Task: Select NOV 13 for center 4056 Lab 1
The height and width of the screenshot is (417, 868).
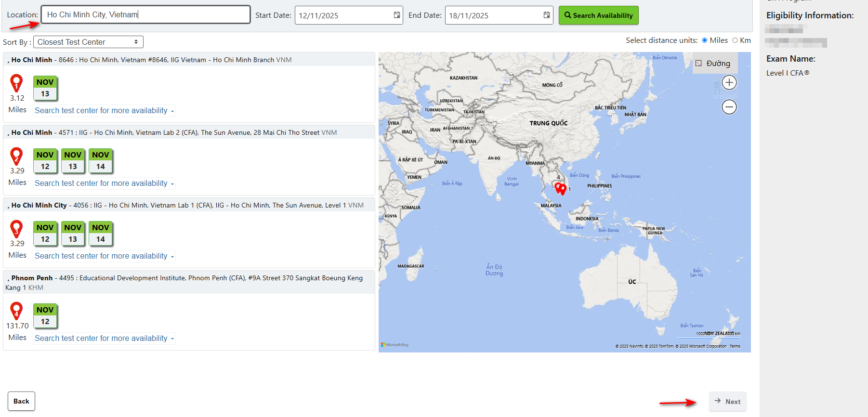Action: 73,234
